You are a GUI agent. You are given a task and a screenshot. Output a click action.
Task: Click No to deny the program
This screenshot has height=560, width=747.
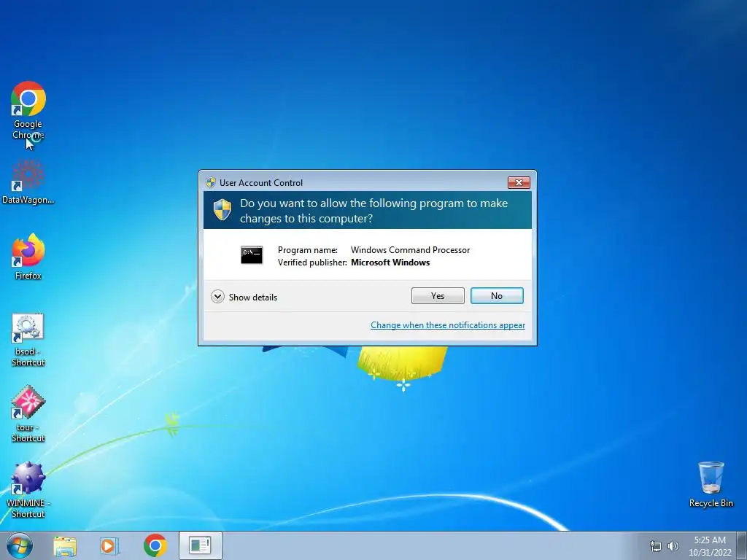(x=497, y=296)
